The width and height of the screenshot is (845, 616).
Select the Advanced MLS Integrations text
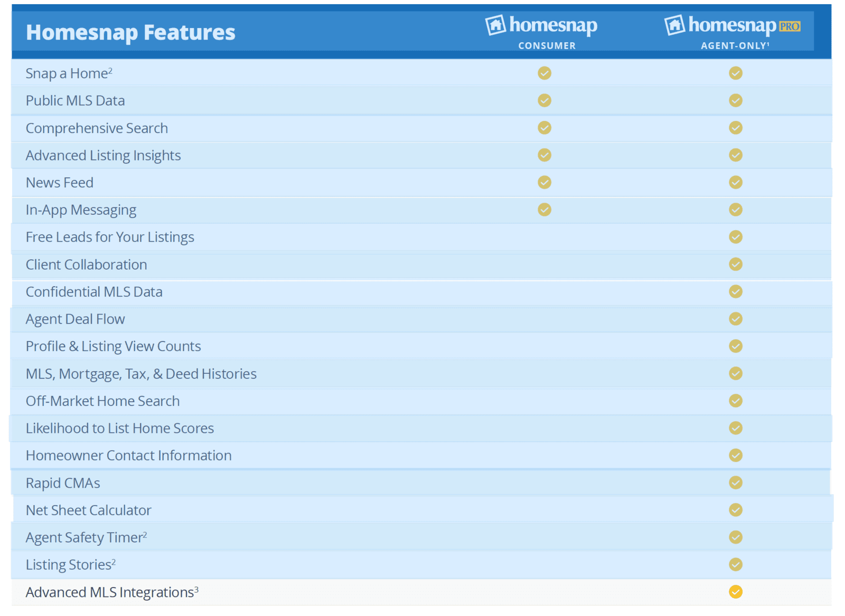[112, 592]
